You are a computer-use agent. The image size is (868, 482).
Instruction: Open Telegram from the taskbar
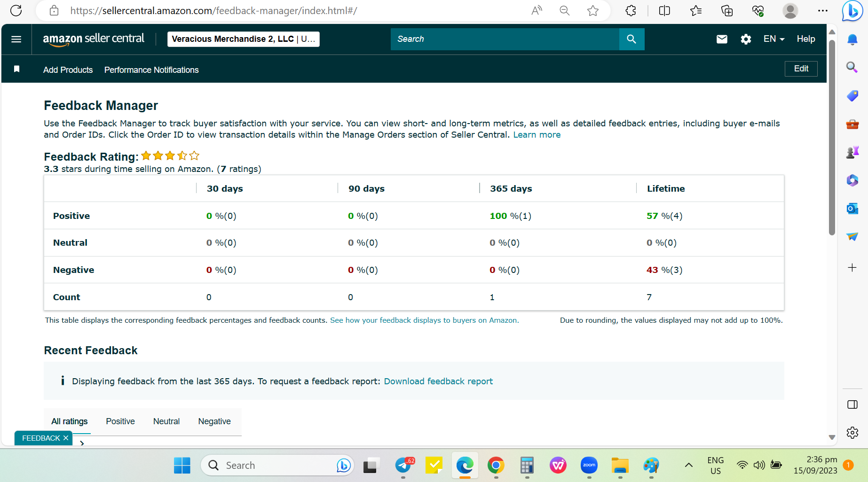click(x=404, y=466)
